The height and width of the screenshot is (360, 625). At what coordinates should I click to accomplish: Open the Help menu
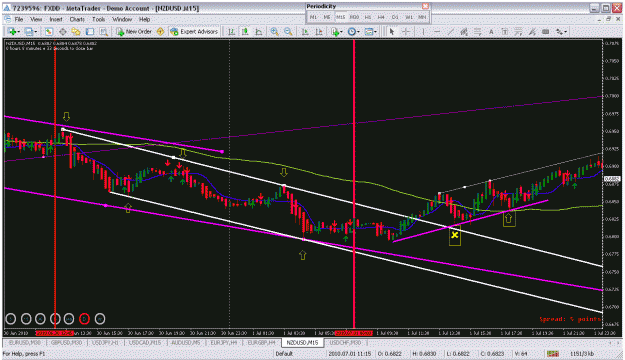(144, 19)
